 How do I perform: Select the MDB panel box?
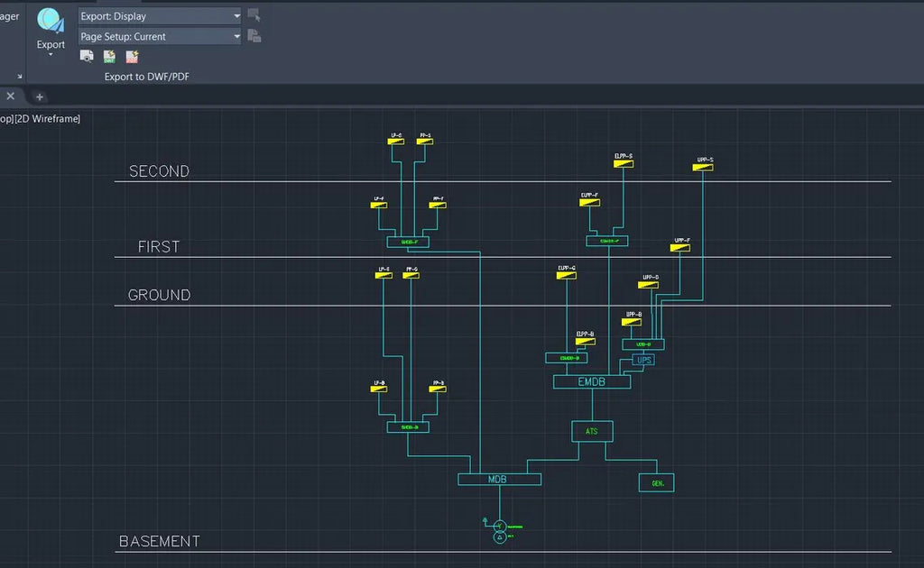(x=499, y=479)
